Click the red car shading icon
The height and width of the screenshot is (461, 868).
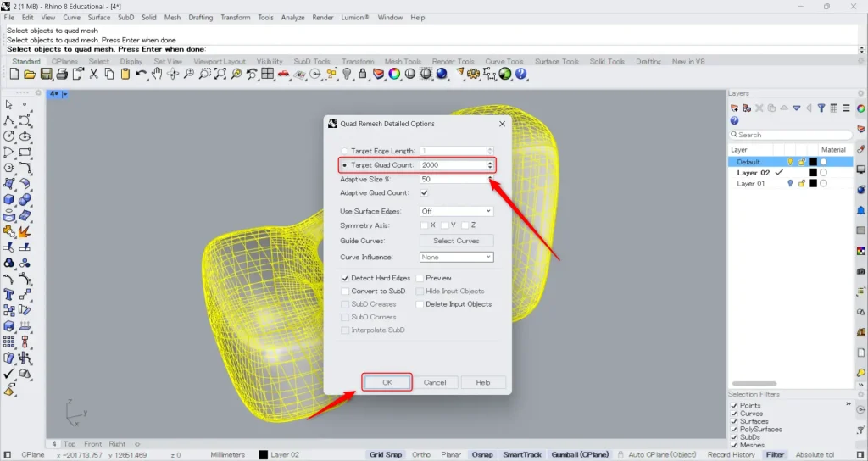pyautogui.click(x=283, y=74)
